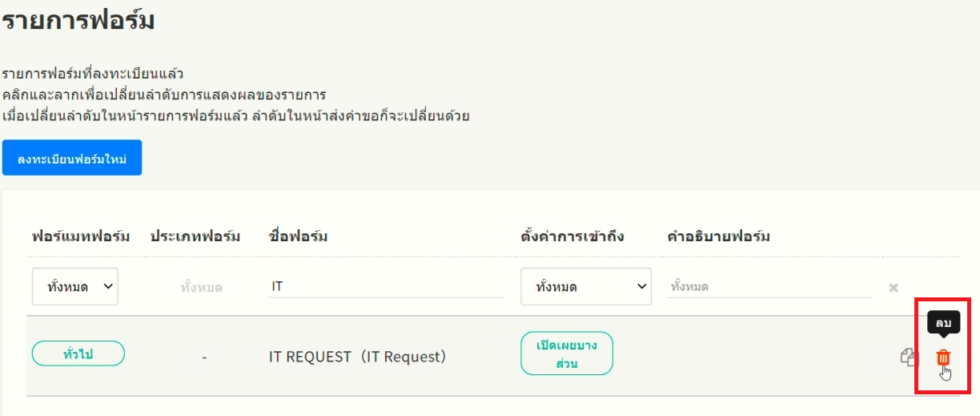Click the ประเภทฟอร์ม column header
Image resolution: width=980 pixels, height=416 pixels.
point(195,236)
